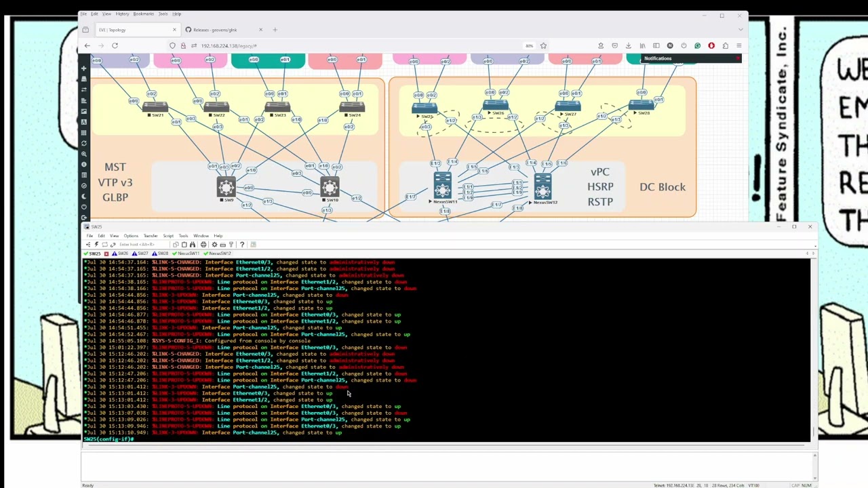This screenshot has height=488, width=868.
Task: Click the 80% zoom indicator in address bar
Action: point(529,45)
